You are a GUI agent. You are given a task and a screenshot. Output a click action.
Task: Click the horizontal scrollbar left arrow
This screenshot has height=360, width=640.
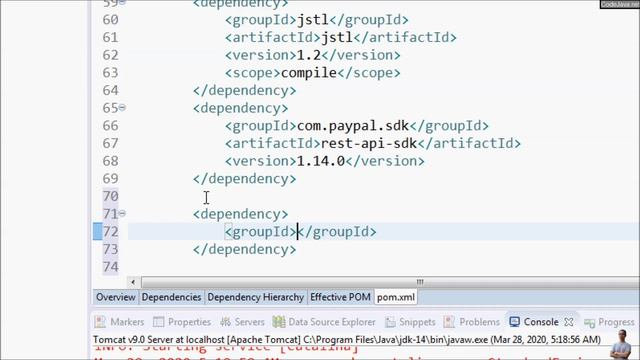pos(133,282)
